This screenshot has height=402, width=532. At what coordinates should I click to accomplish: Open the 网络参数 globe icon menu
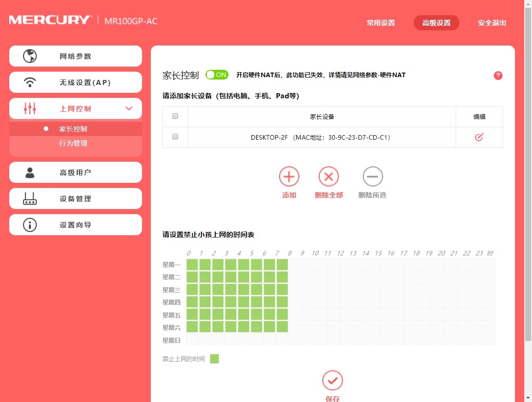click(x=30, y=56)
